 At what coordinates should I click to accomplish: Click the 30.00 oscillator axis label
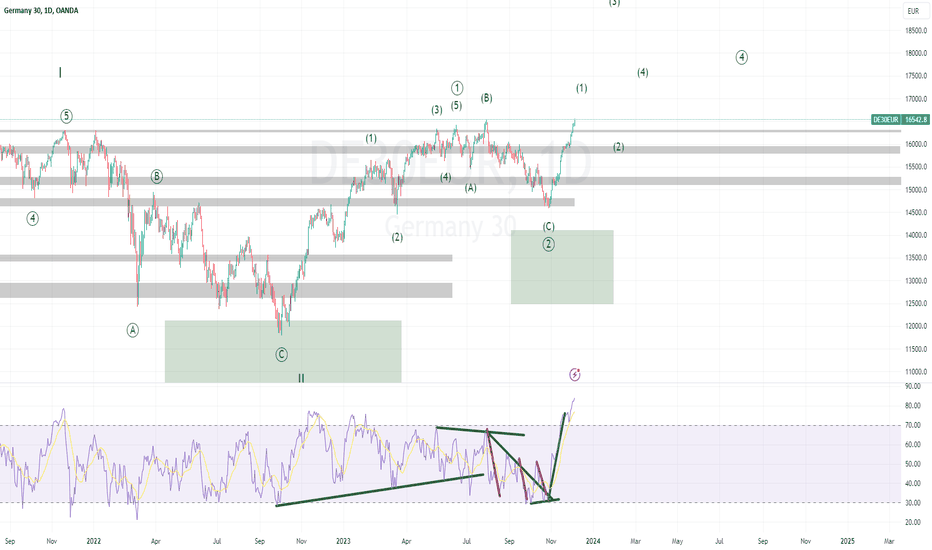[x=912, y=503]
